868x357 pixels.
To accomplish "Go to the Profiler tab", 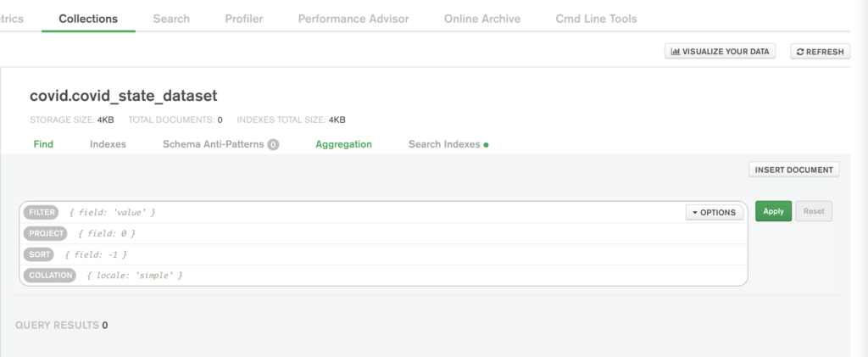I will pos(244,19).
